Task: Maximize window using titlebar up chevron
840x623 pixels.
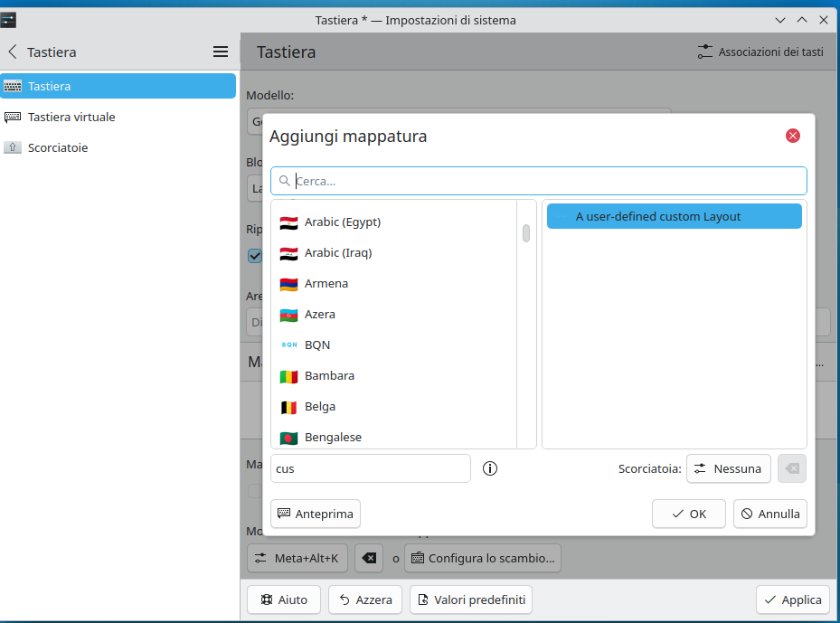Action: pyautogui.click(x=802, y=21)
